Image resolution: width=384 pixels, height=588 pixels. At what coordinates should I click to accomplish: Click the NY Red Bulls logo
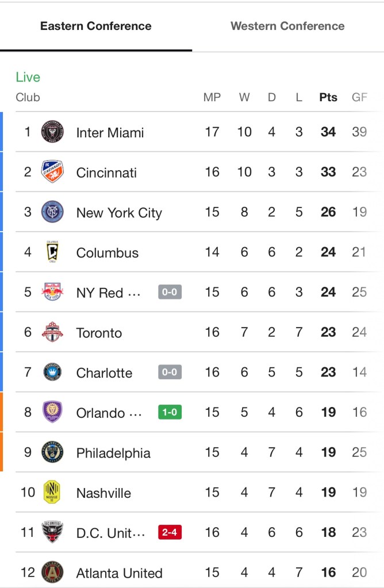pos(52,292)
